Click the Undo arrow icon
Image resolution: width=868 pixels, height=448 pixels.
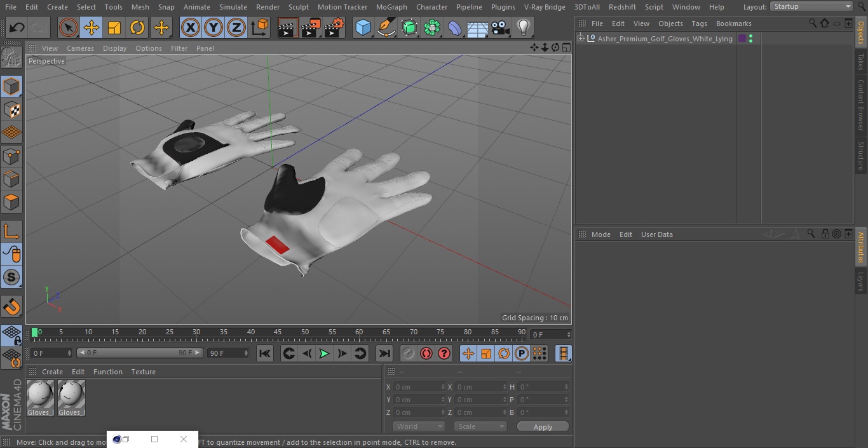[x=17, y=27]
